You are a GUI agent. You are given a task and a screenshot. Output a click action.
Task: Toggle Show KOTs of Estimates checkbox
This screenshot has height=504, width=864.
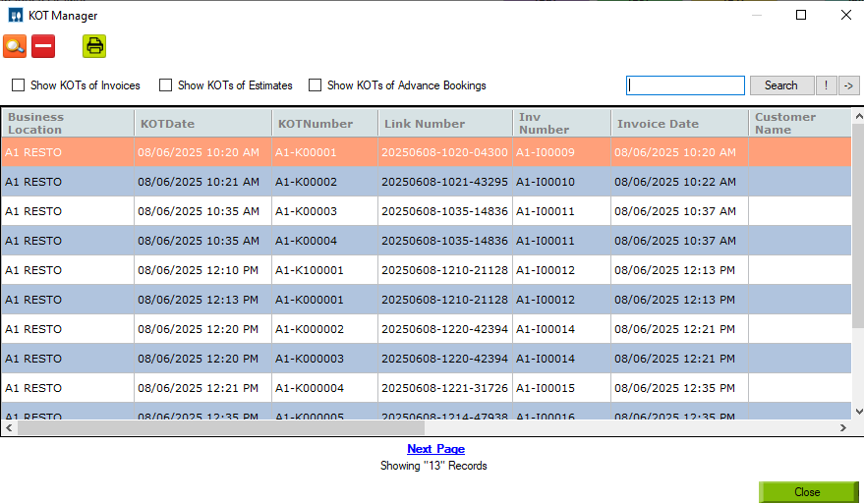(x=165, y=85)
